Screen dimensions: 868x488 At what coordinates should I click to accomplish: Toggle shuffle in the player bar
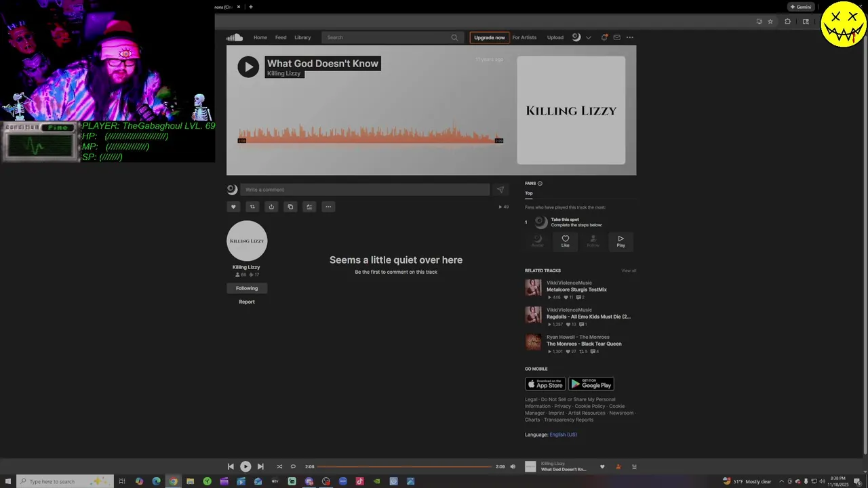pyautogui.click(x=279, y=466)
